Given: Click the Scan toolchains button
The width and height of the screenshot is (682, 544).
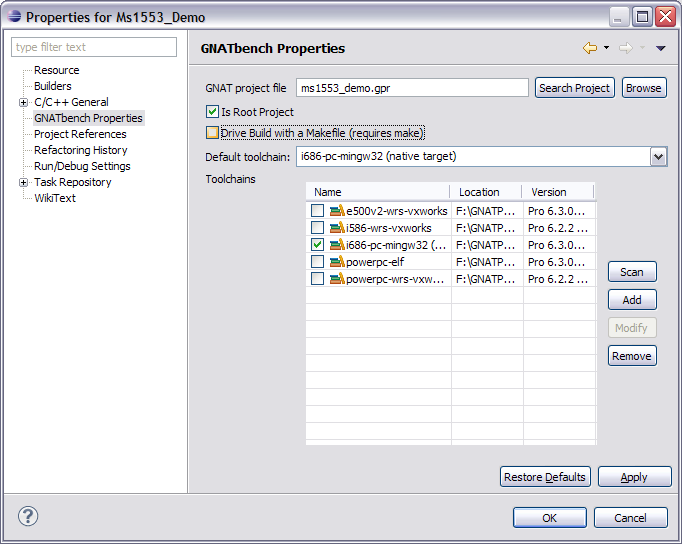Looking at the screenshot, I should (x=632, y=272).
